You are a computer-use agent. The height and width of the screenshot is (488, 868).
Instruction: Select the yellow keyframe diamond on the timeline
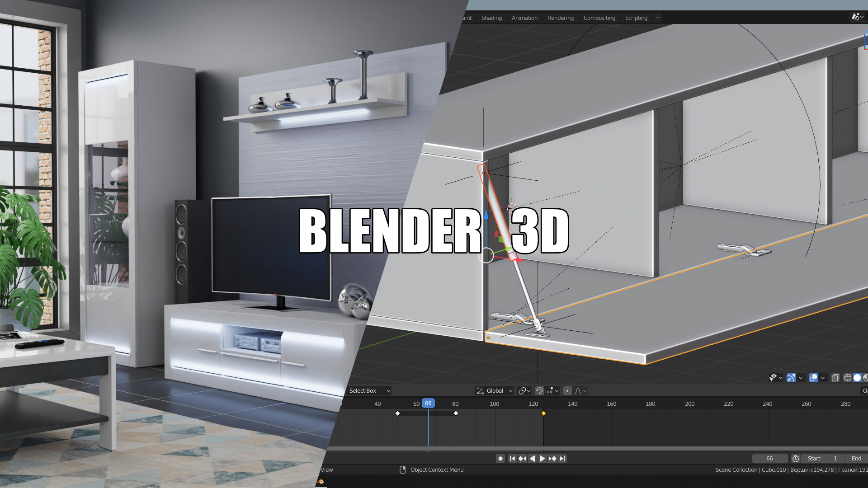point(544,413)
